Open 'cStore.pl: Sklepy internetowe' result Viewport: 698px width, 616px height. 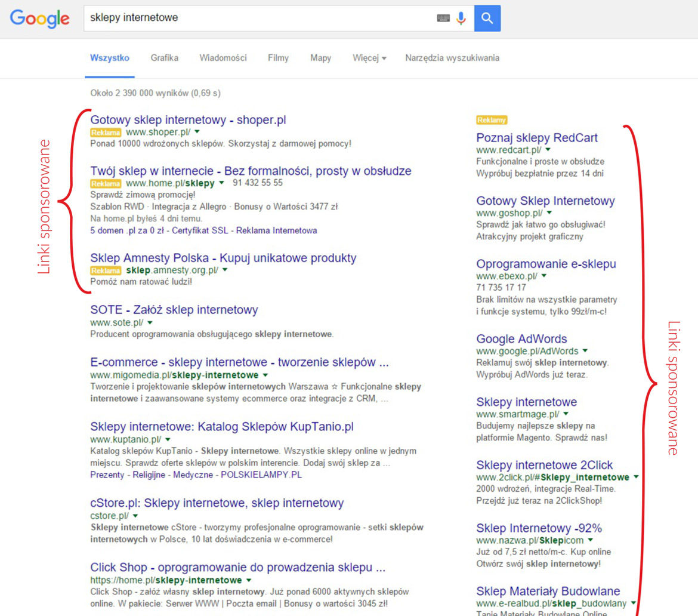click(x=217, y=503)
